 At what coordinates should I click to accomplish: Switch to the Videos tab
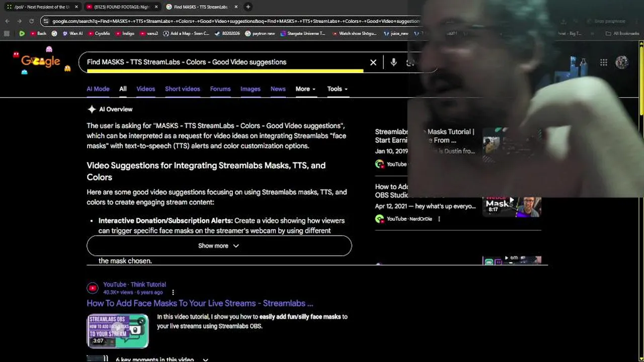(146, 89)
